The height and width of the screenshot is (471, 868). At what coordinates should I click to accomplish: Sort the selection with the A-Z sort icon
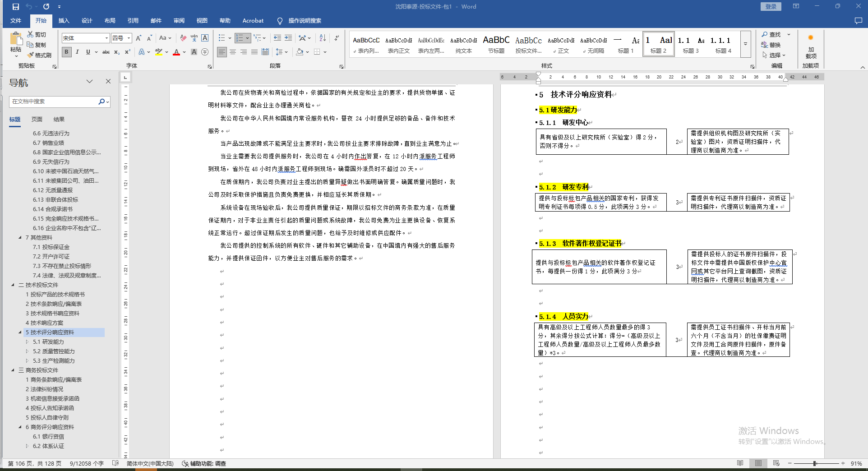(x=323, y=38)
